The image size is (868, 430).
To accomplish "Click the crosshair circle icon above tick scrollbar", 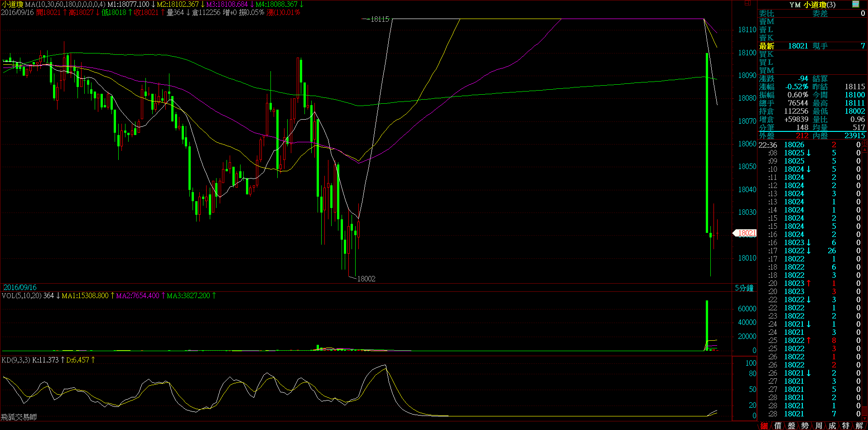I will [865, 143].
